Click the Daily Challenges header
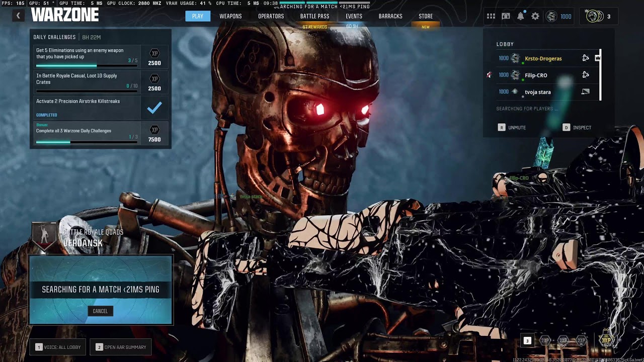 click(54, 37)
